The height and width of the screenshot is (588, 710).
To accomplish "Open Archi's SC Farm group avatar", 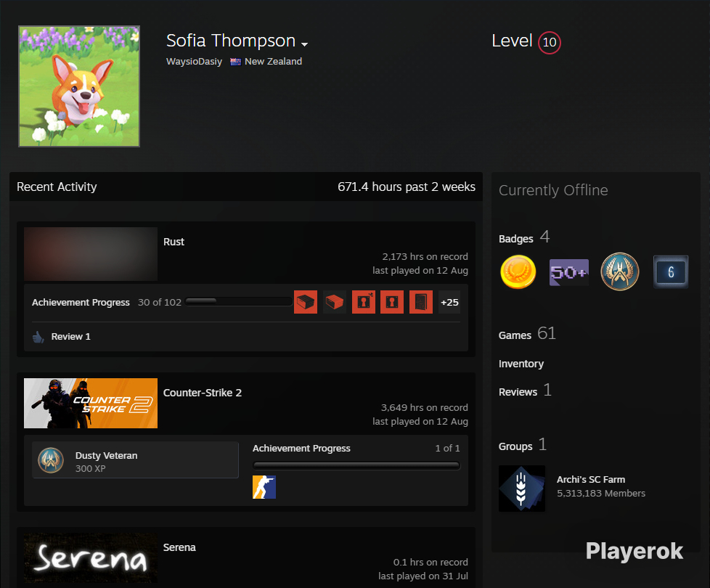I will tap(522, 489).
